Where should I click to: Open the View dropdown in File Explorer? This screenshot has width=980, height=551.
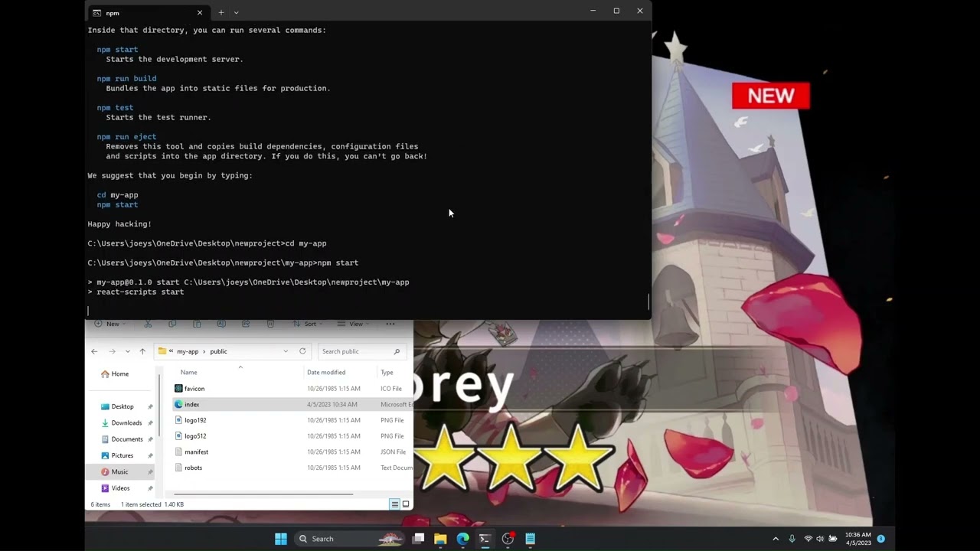coord(353,324)
